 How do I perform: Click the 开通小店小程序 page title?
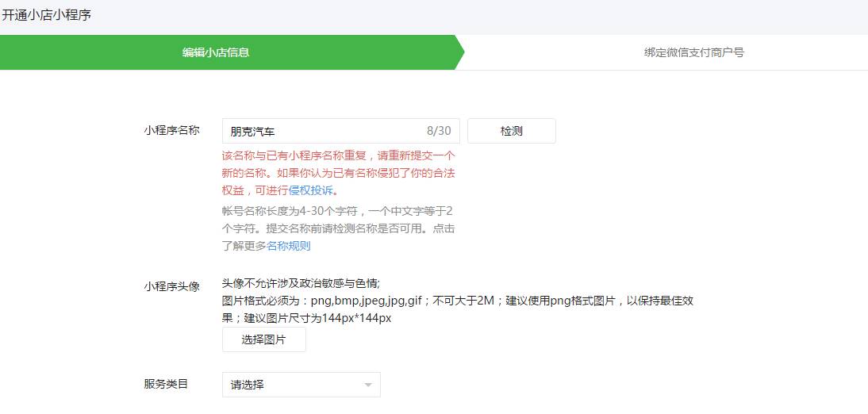[x=47, y=15]
